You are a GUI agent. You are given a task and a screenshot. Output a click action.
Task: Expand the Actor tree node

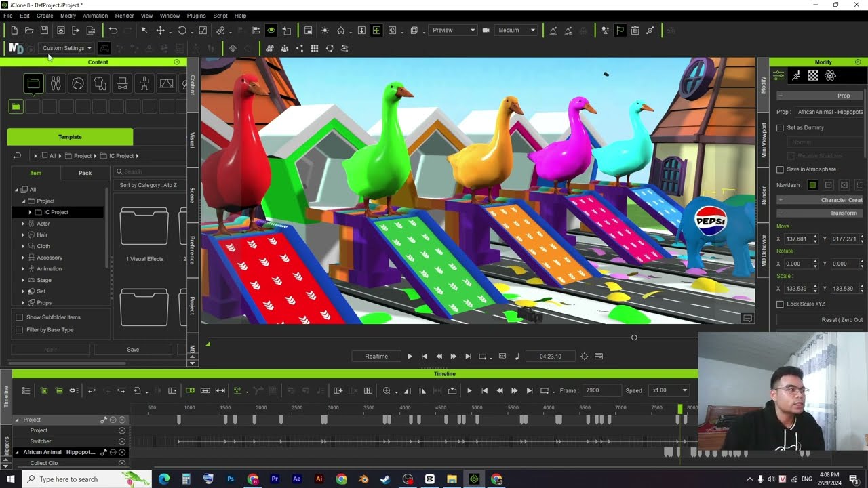tap(23, 224)
